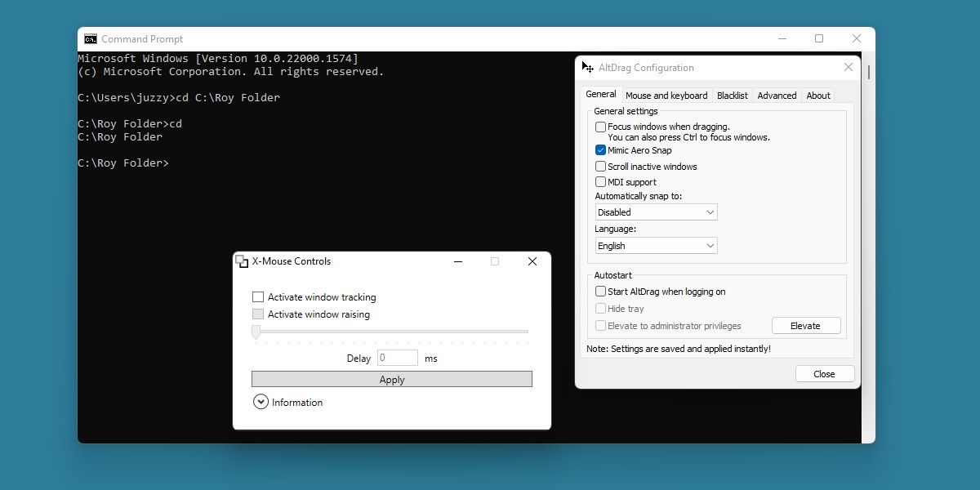980x490 pixels.
Task: Switch to Mouse and keyboard tab
Action: (x=666, y=96)
